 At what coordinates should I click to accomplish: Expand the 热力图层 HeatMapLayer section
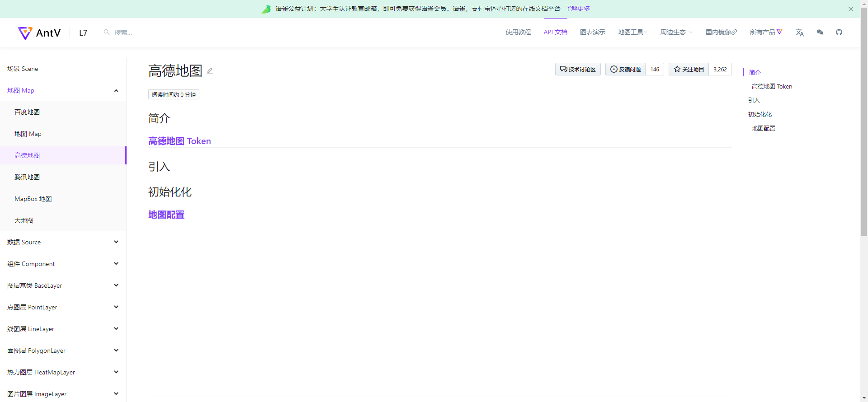[63, 372]
